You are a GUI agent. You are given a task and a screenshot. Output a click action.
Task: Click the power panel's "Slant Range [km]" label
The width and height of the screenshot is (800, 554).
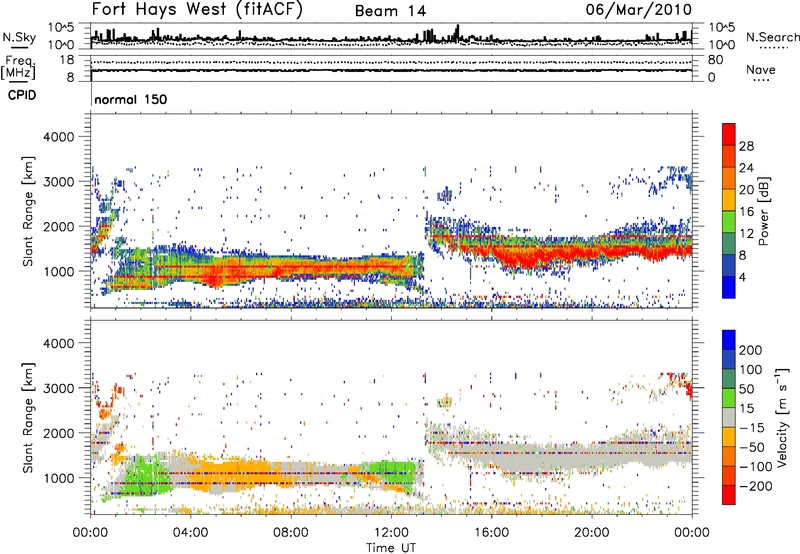[29, 211]
